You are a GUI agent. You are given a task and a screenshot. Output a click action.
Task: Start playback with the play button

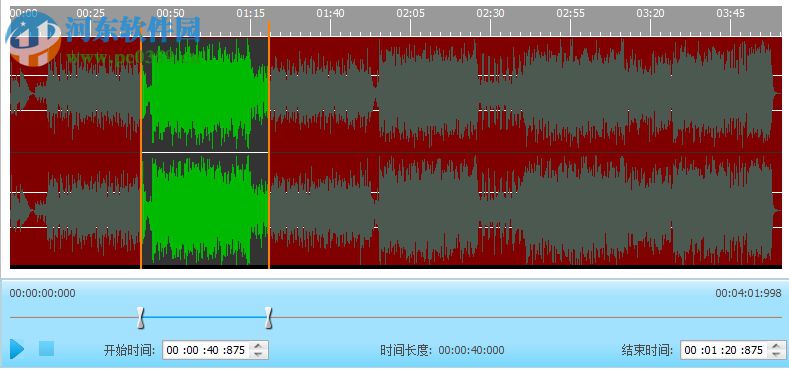17,349
